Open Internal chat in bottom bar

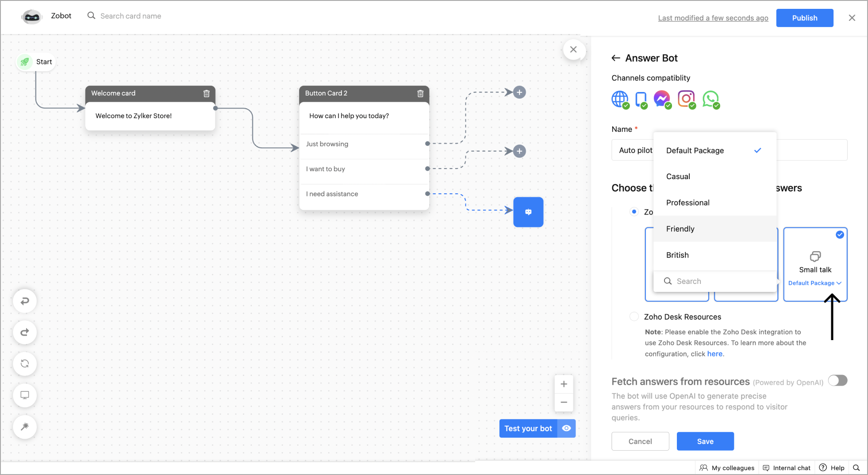787,468
